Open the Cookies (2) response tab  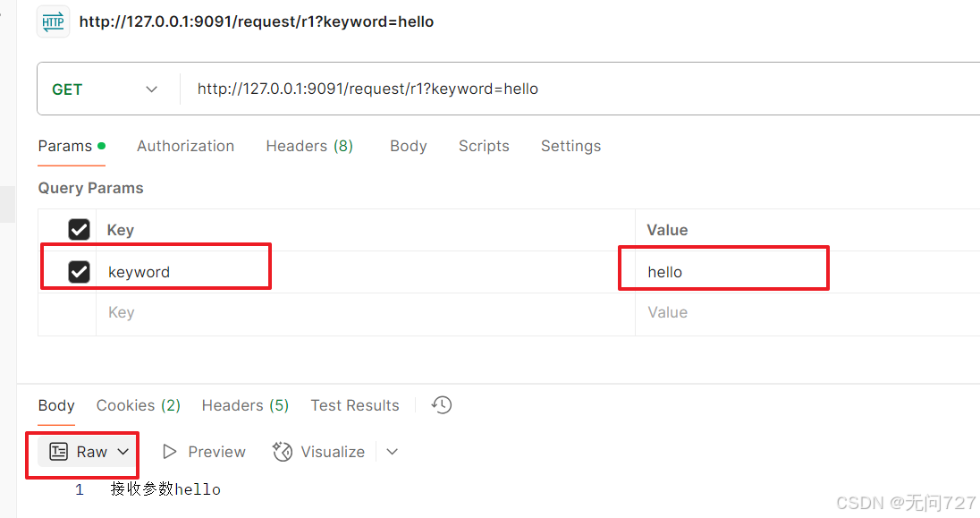point(138,405)
